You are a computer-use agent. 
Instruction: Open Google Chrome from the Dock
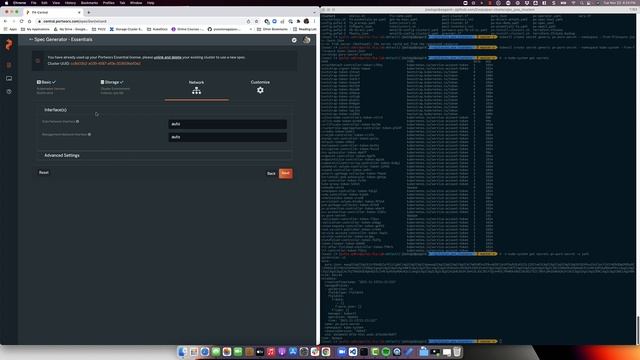pyautogui.click(x=326, y=351)
